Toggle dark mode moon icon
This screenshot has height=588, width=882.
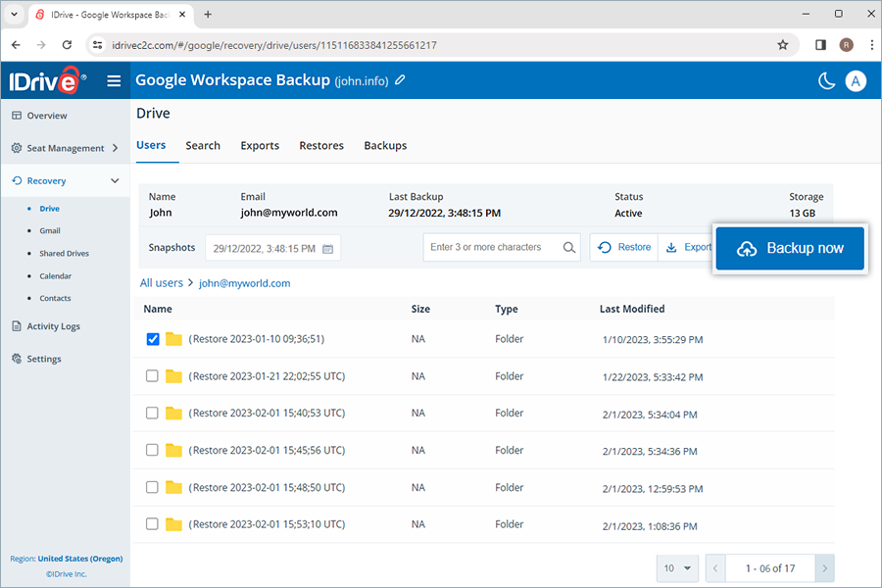coord(826,81)
